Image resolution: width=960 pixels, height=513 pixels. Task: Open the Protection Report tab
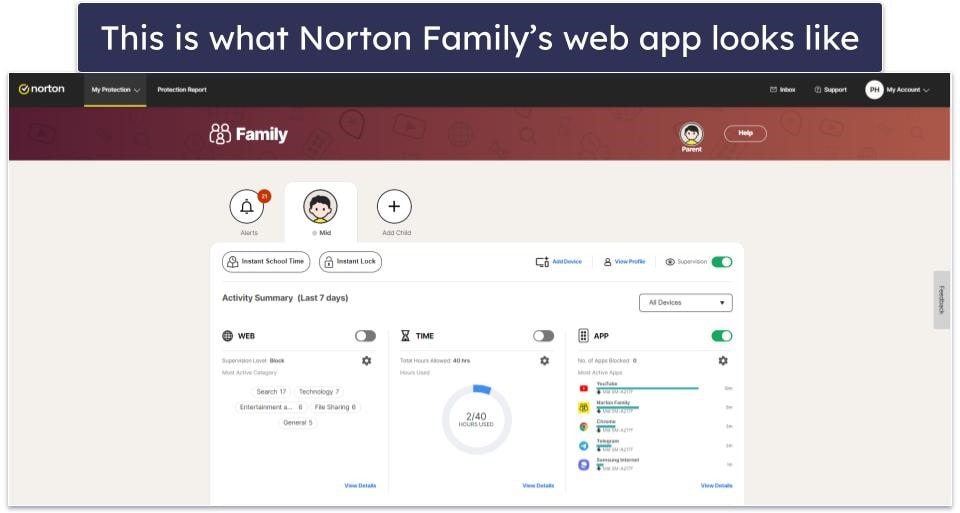tap(182, 90)
